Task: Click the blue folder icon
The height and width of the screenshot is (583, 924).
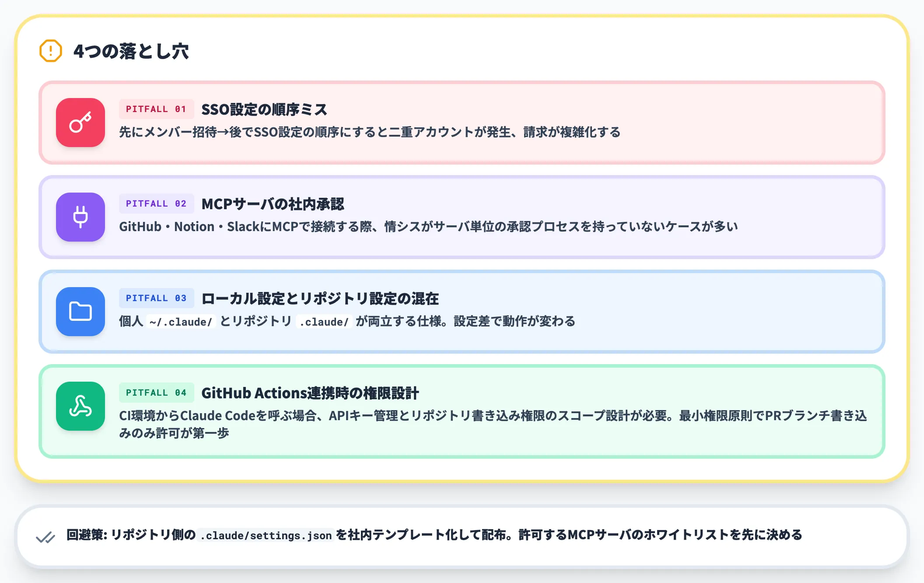Action: tap(80, 312)
